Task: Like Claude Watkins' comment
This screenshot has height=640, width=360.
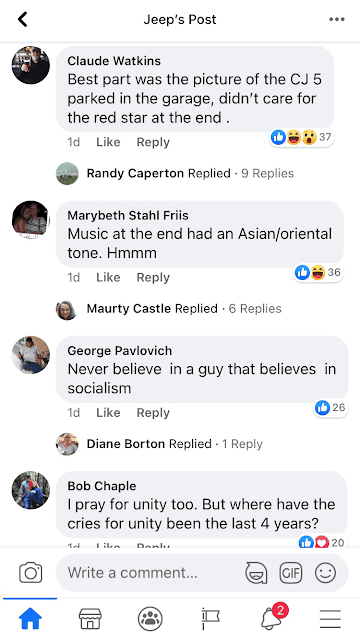Action: coord(108,142)
